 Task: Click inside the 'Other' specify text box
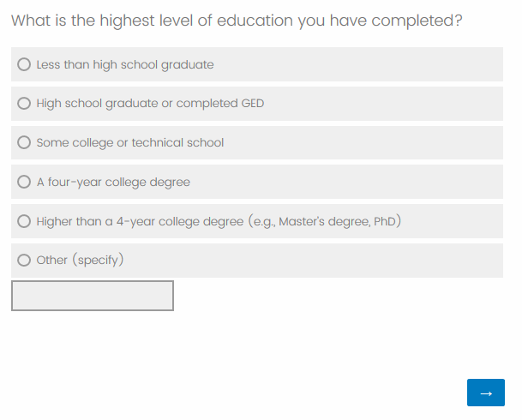coord(93,296)
